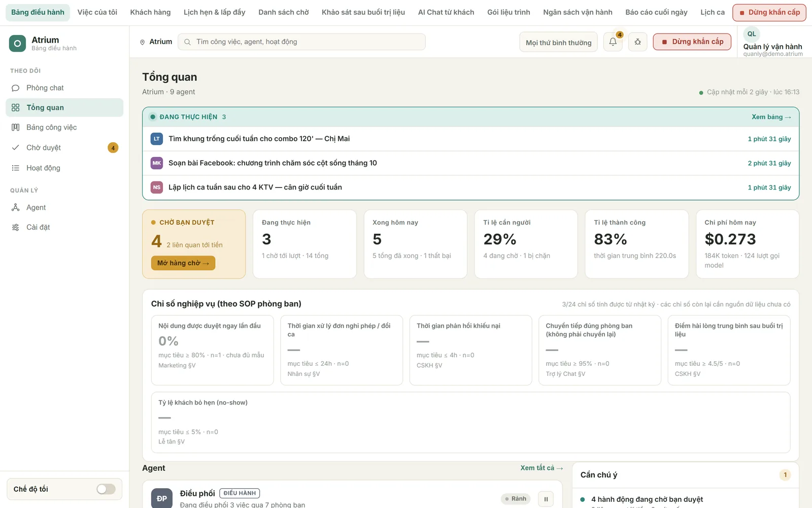Image resolution: width=812 pixels, height=508 pixels.
Task: Follow the Xem bảng link
Action: [771, 117]
